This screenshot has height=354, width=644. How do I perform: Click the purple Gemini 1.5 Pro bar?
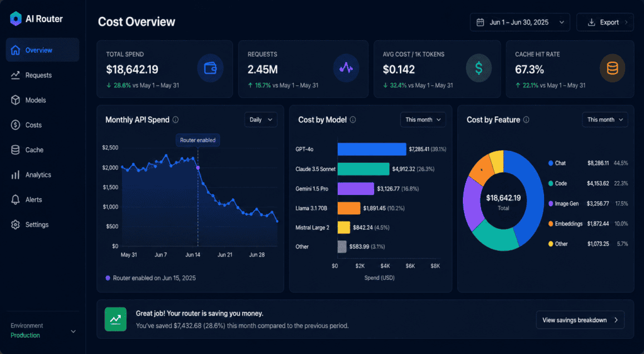[x=356, y=189]
